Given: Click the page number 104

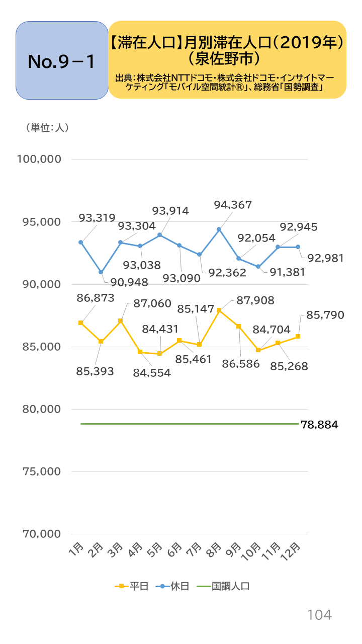Looking at the screenshot, I should [x=319, y=614].
